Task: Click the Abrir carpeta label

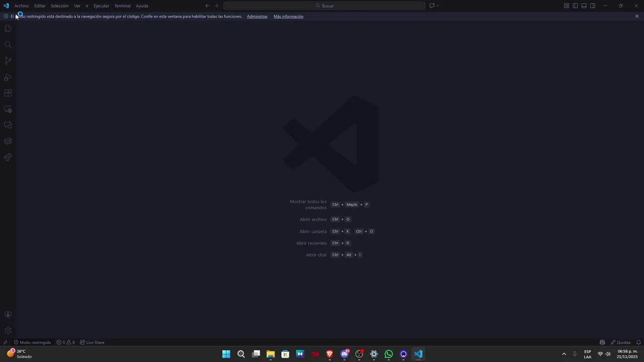Action: 313,232
